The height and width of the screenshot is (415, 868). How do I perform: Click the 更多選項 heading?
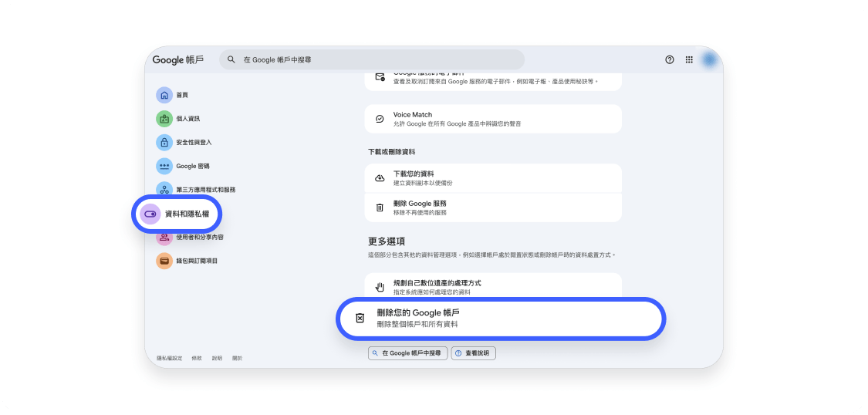[x=387, y=241]
